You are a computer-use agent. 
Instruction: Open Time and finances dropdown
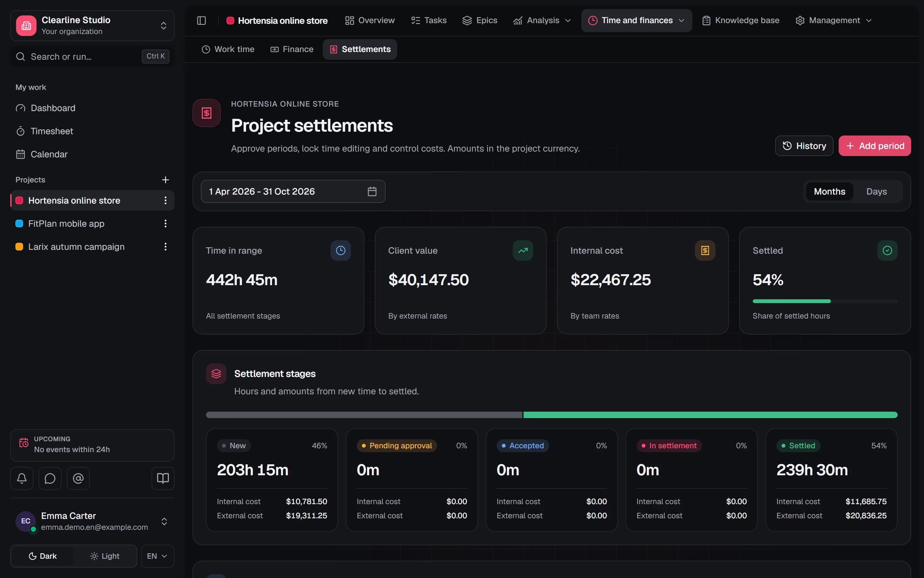637,20
